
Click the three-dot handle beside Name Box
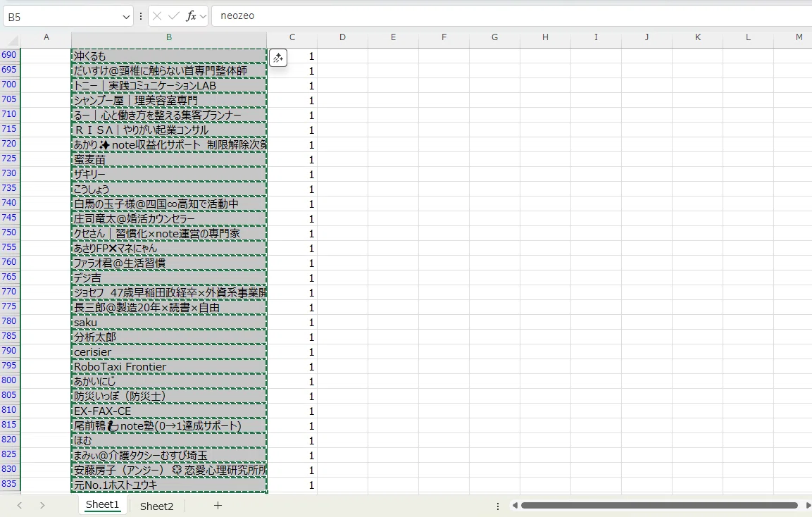(x=140, y=17)
